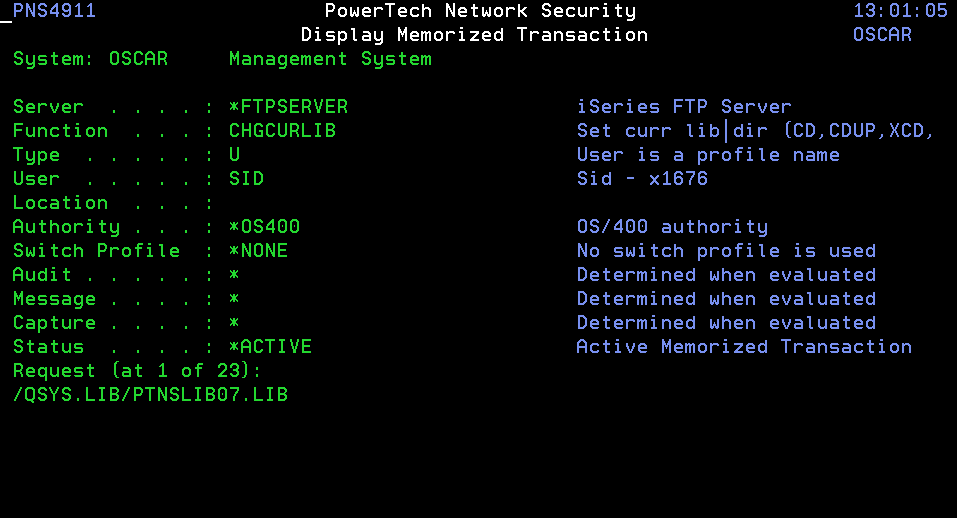The height and width of the screenshot is (518, 957).
Task: Click the *ACTIVE status value
Action: 270,347
